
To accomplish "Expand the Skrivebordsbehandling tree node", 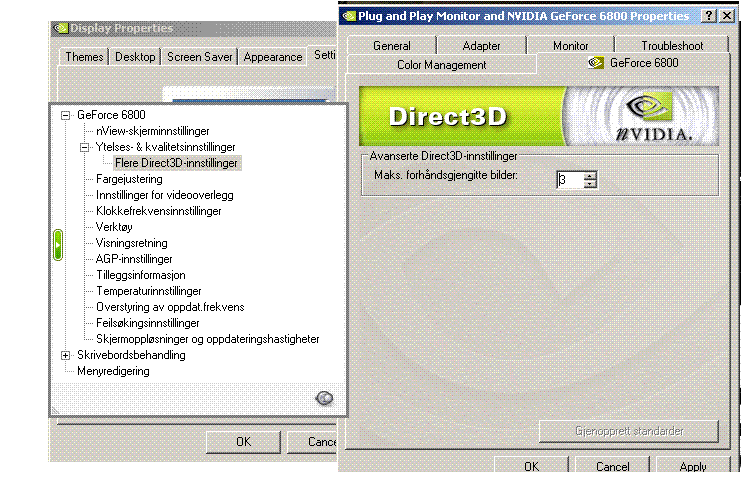I will (x=66, y=355).
